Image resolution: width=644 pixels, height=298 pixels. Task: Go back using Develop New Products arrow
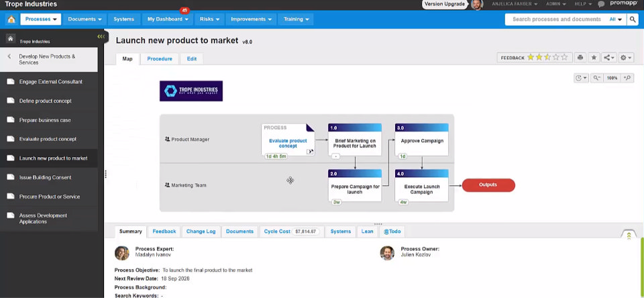(9, 57)
